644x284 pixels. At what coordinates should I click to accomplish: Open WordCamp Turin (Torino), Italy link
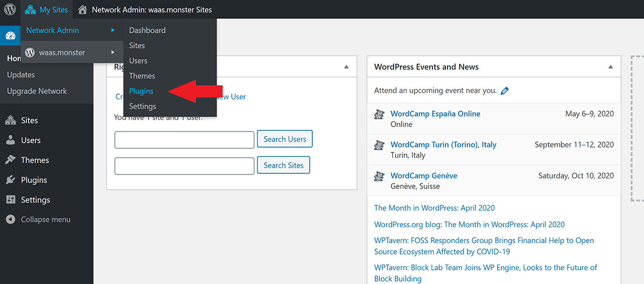[x=443, y=145]
